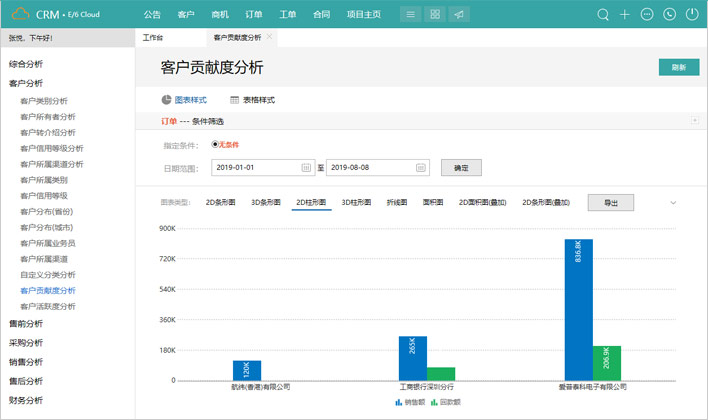Click the 导出 export button
This screenshot has height=420, width=708.
[x=610, y=202]
